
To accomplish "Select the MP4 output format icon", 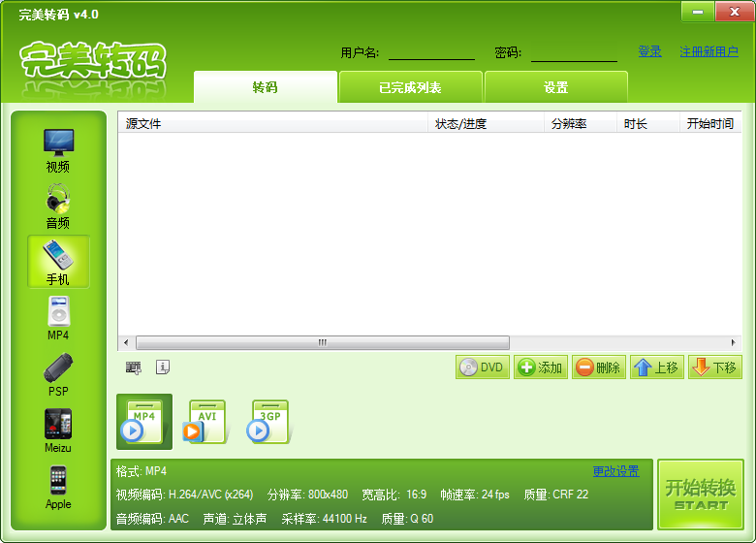I will (144, 422).
